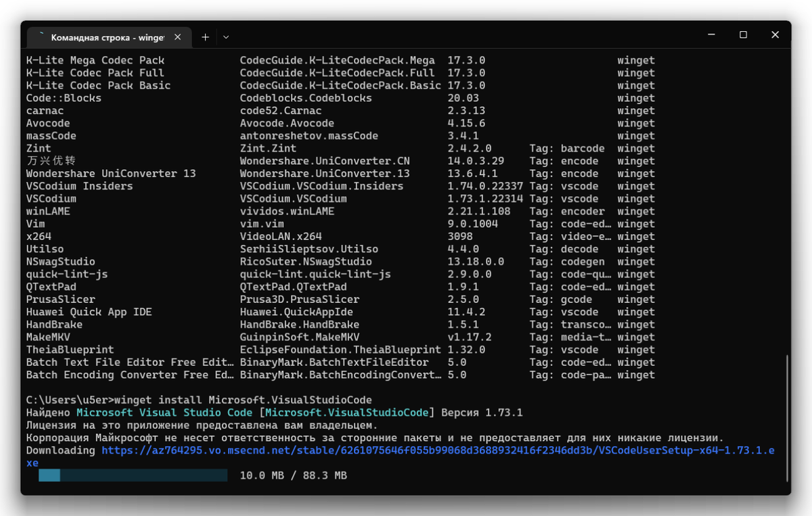Click the VSCodium Insiders name

pos(79,186)
